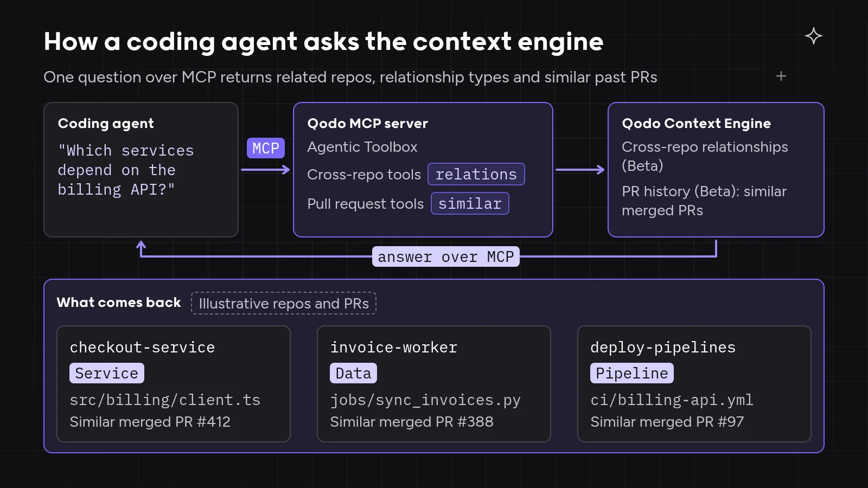Viewport: 868px width, 488px height.
Task: Click the 'Illustrative repos and PRs' tag
Action: point(284,303)
